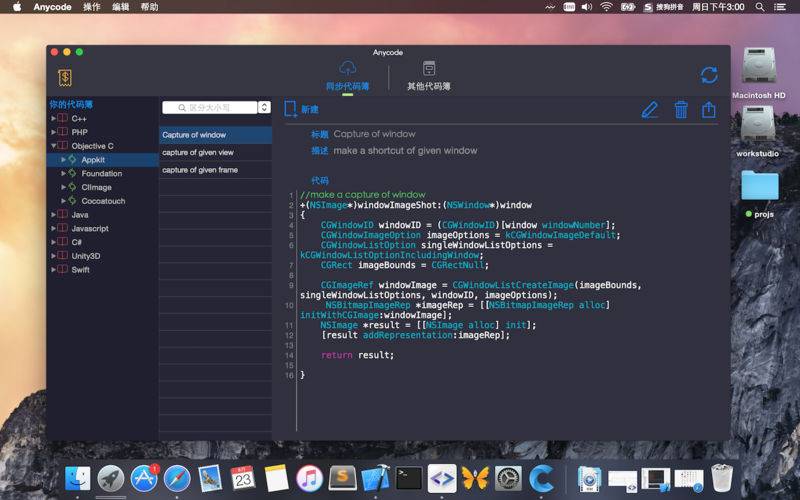Select the 'capture of given frame' snippet
The height and width of the screenshot is (500, 800).
215,170
